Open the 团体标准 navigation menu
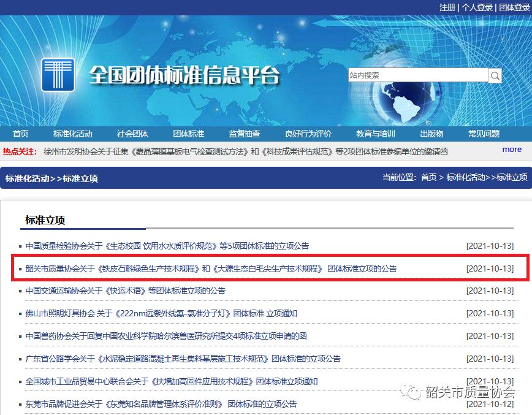Screen dimensions: 532x415 pos(189,134)
